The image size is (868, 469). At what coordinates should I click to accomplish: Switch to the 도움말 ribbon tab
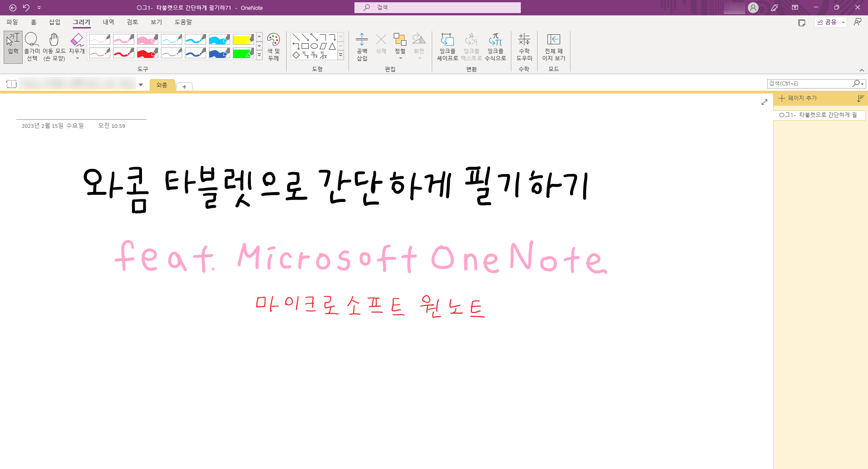(x=184, y=22)
